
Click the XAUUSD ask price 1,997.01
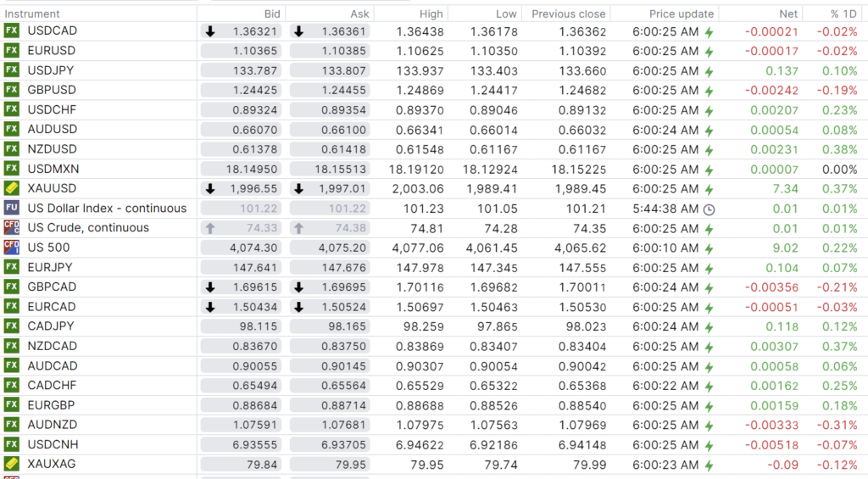click(x=344, y=188)
